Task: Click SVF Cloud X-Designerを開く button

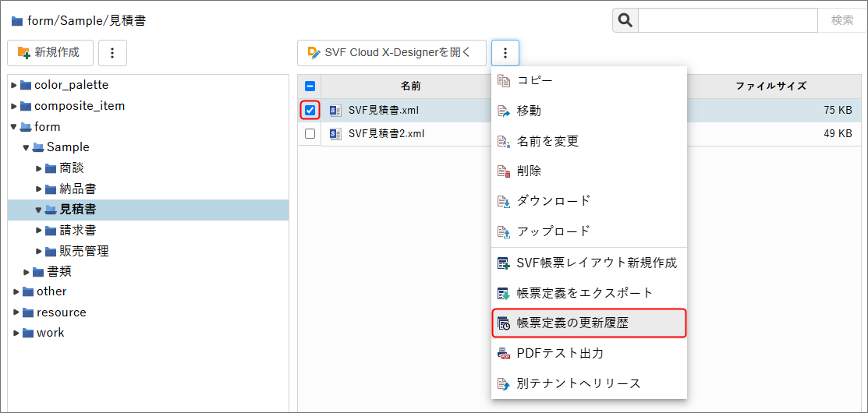Action: pos(392,53)
